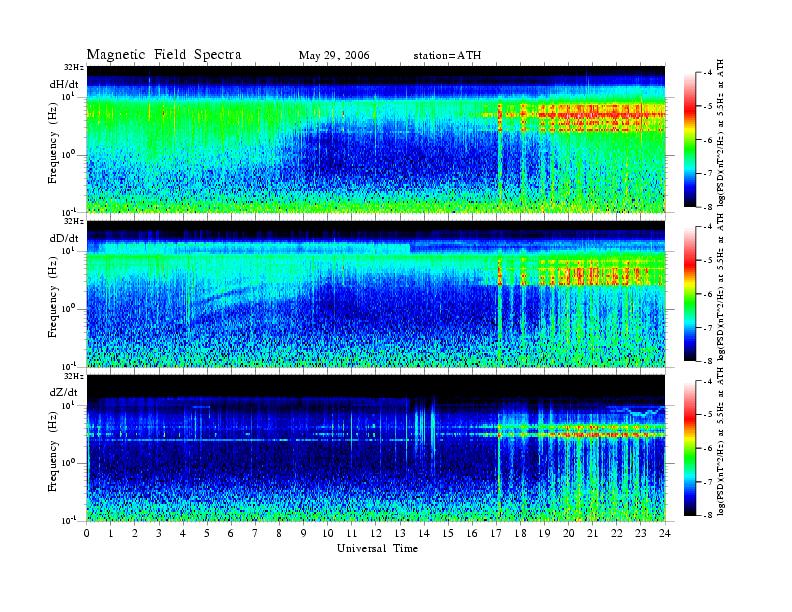The height and width of the screenshot is (612, 792).
Task: Click hour 0 on the Universal Time axis
Action: (x=87, y=533)
